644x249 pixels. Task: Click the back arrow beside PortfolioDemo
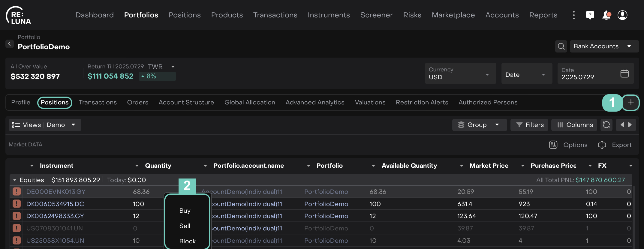point(10,44)
